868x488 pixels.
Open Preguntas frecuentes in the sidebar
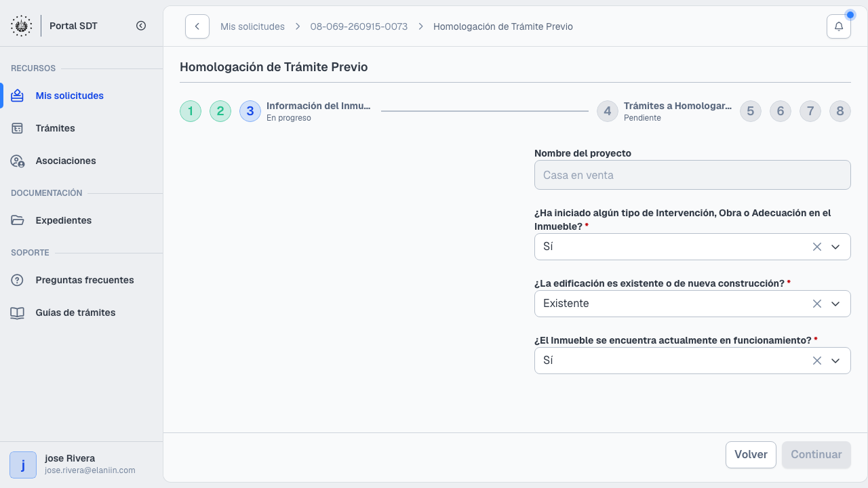point(81,280)
